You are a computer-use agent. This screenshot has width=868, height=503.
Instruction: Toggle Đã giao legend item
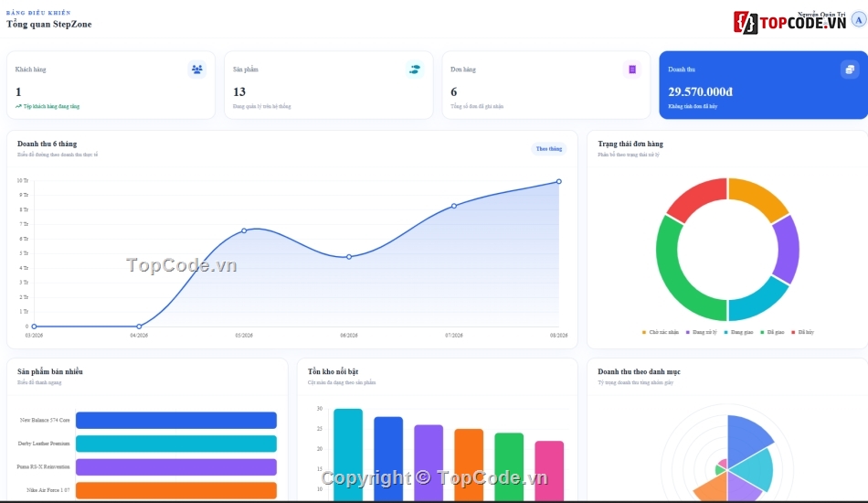(772, 332)
